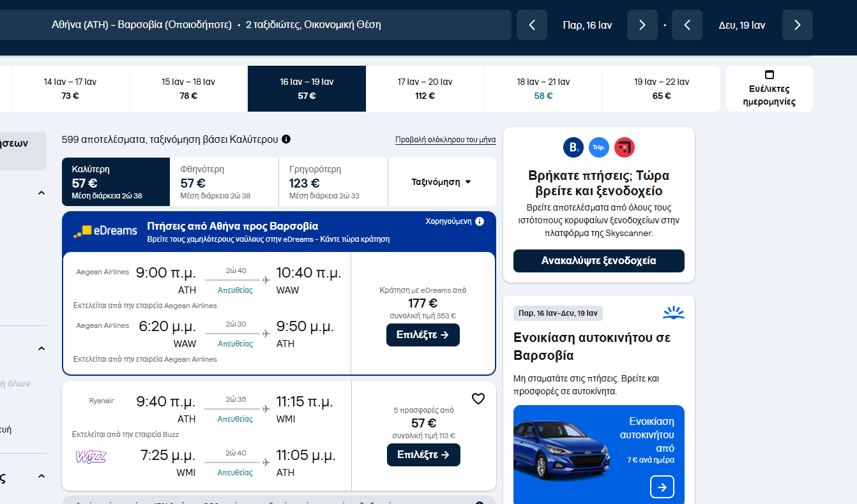Click info icon next to Χορηγούμενη label

click(x=480, y=221)
